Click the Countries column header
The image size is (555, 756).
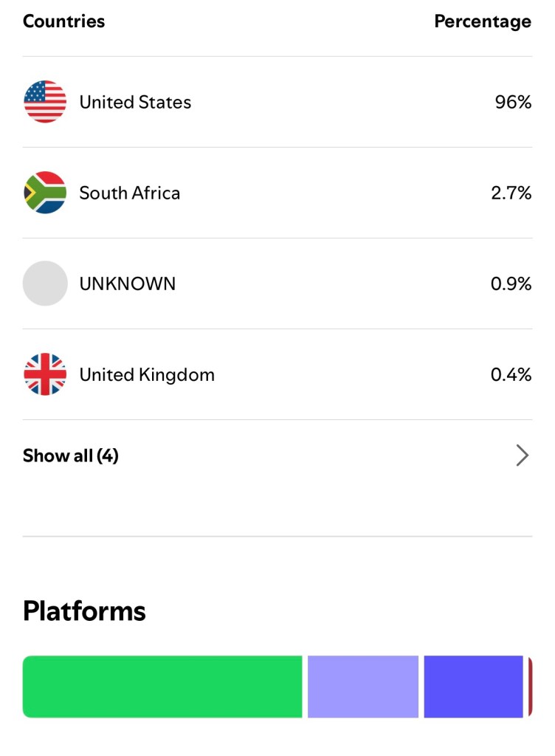coord(63,21)
